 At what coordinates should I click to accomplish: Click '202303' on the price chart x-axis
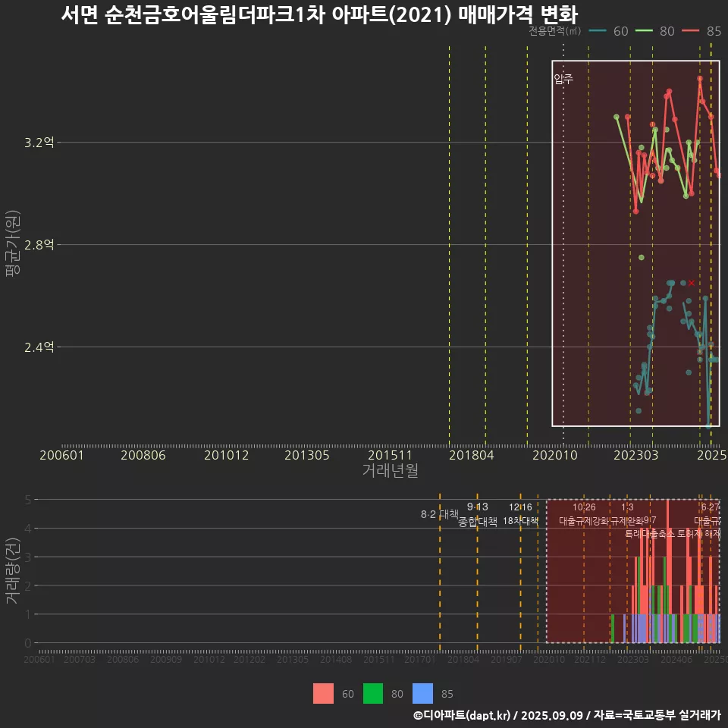tap(636, 455)
